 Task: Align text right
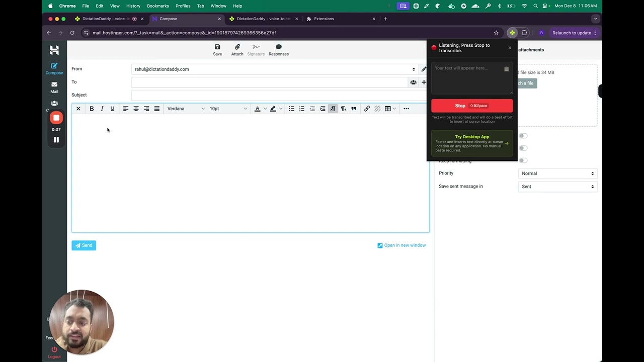coord(146,109)
